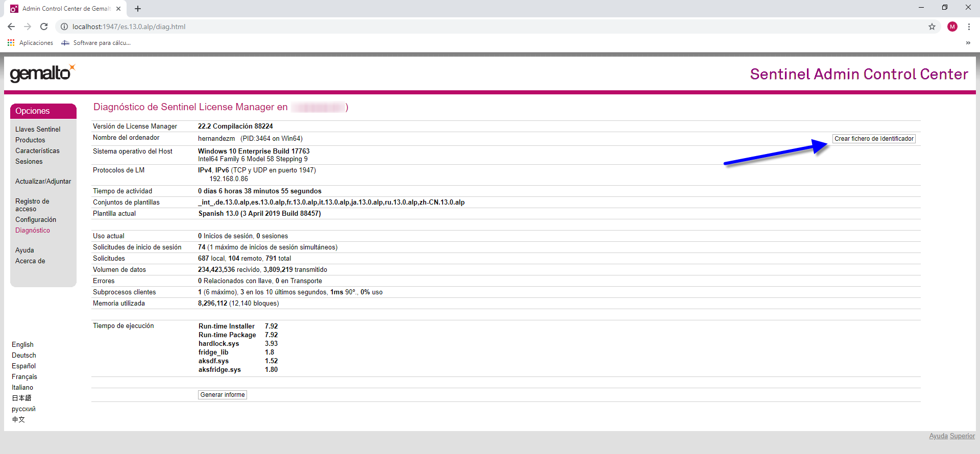The height and width of the screenshot is (454, 980).
Task: Select Actualizar/Adjuntar in the sidebar
Action: 43,182
